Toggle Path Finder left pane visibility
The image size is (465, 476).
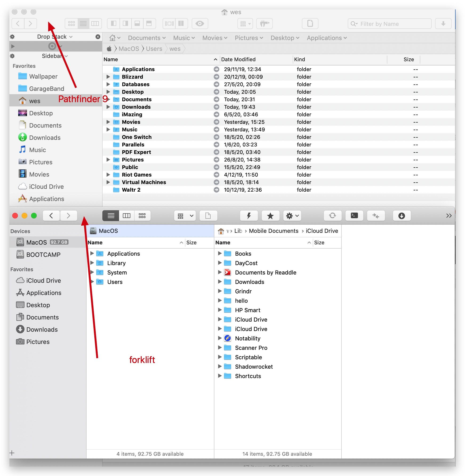pyautogui.click(x=114, y=24)
